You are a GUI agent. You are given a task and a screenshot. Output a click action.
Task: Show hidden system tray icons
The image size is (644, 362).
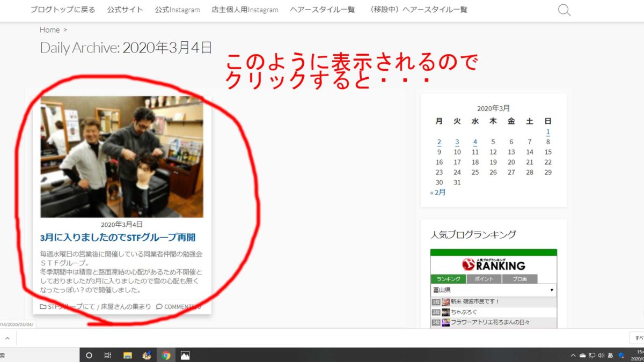coord(573,355)
